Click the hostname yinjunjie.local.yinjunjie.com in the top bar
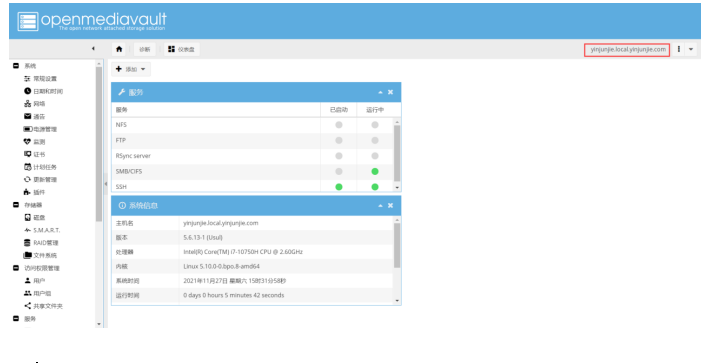This screenshot has height=363, width=707. [627, 50]
